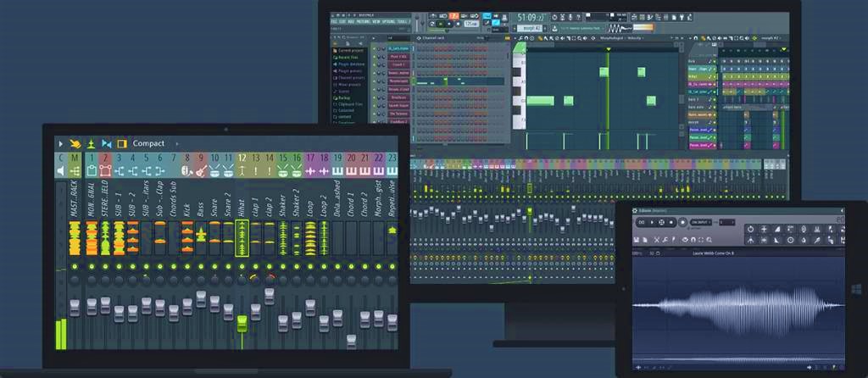Click the tempo display in FL Studio toolbar
868x378 pixels.
[471, 25]
